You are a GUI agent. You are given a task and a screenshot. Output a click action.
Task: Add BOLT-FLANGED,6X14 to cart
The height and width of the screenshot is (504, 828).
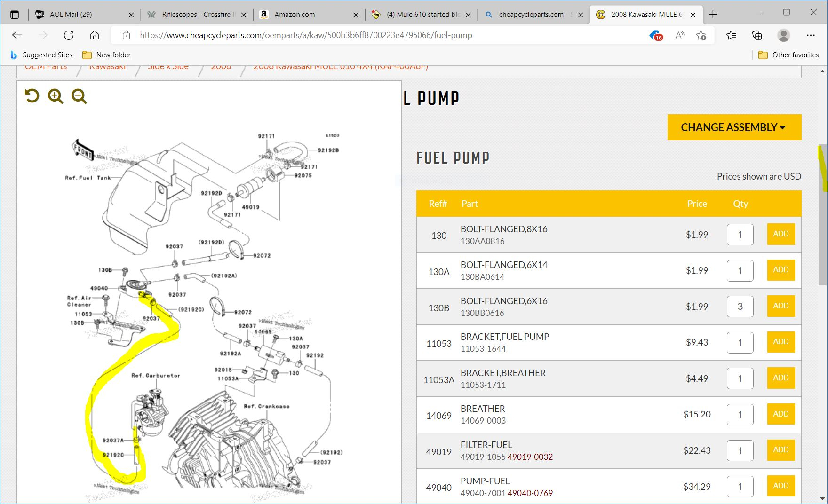point(781,270)
